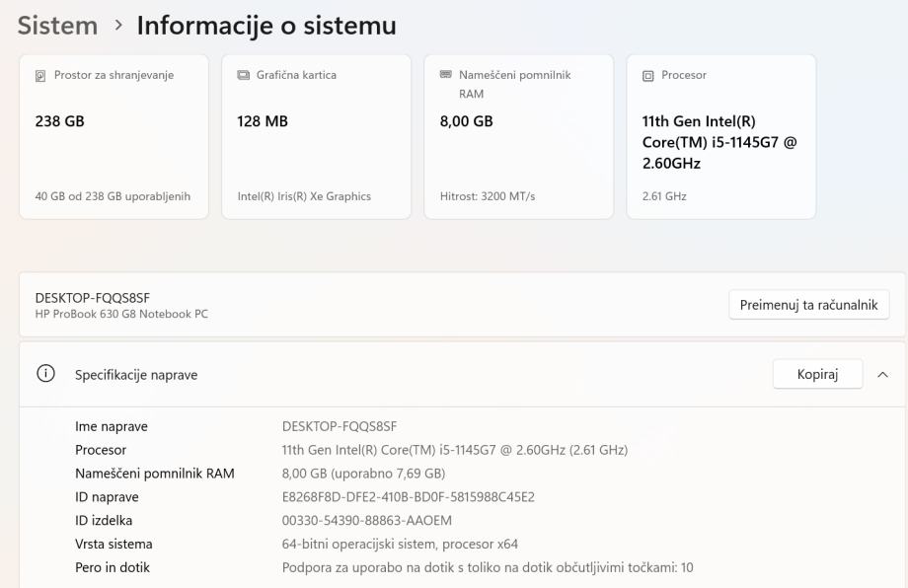Image resolution: width=908 pixels, height=588 pixels.
Task: Click the storage icon in Prostor za shranjevanje card
Action: (40, 76)
